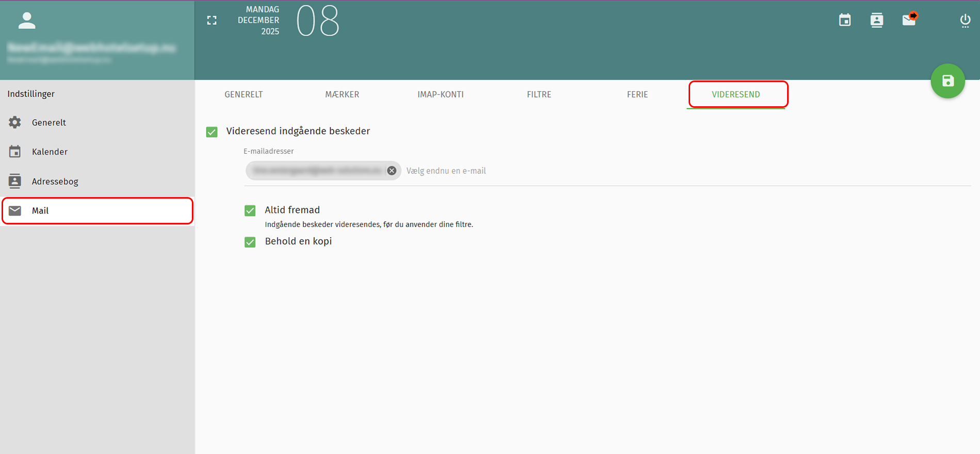
Task: Toggle the Altid fremad checkbox
Action: tap(250, 210)
